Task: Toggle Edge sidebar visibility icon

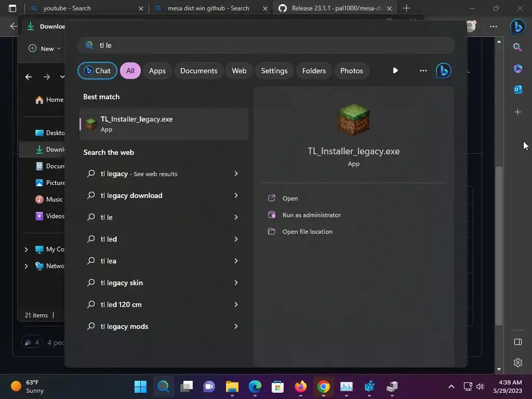Action: tap(518, 342)
